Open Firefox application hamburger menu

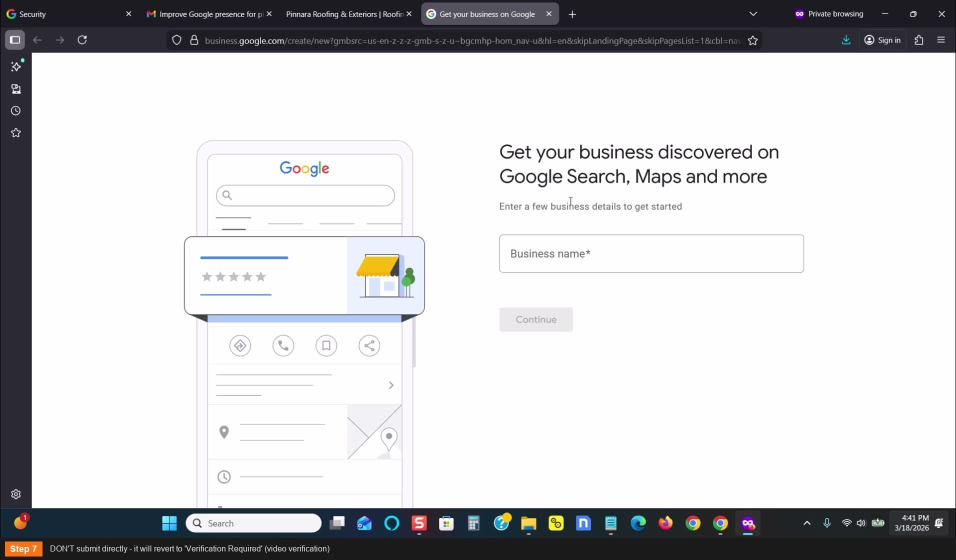(x=941, y=40)
